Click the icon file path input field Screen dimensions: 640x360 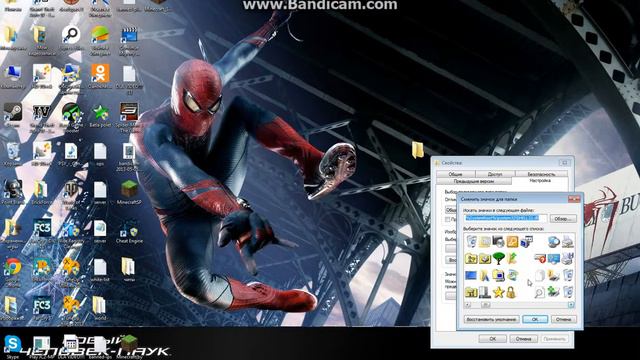pos(505,218)
